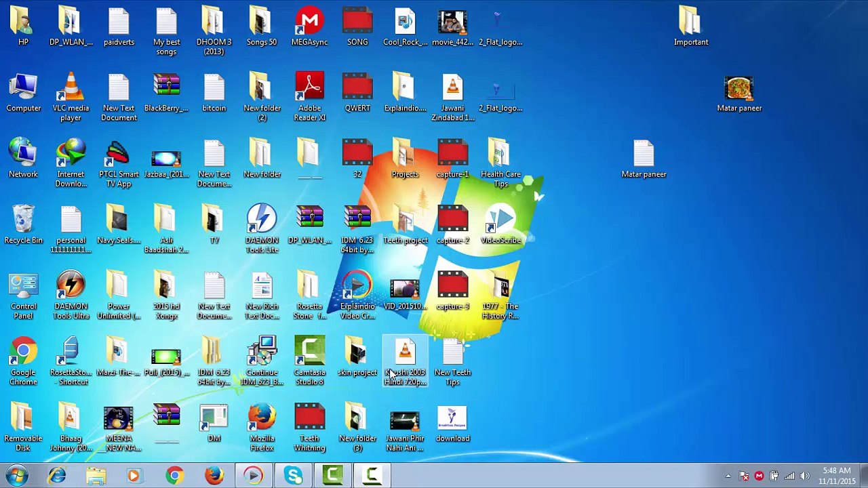Select the PTCL Smart TV App icon
Image resolution: width=868 pixels, height=488 pixels.
click(x=119, y=163)
